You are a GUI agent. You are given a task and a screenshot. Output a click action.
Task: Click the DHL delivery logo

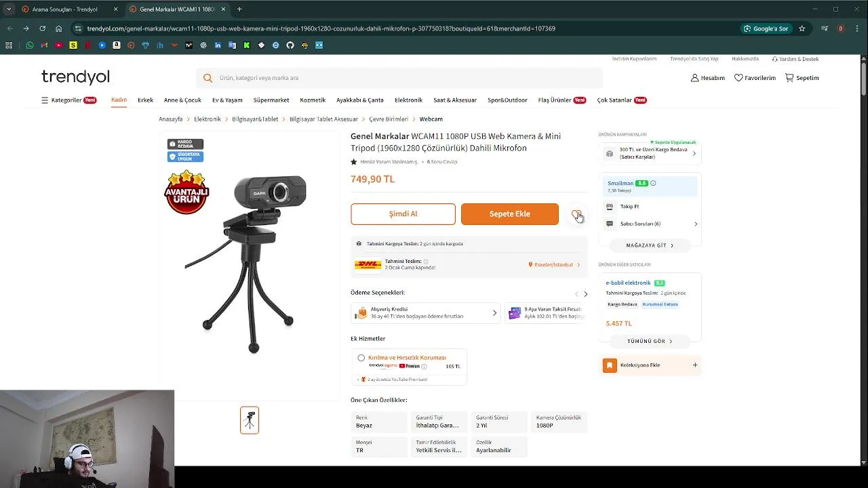click(x=368, y=265)
